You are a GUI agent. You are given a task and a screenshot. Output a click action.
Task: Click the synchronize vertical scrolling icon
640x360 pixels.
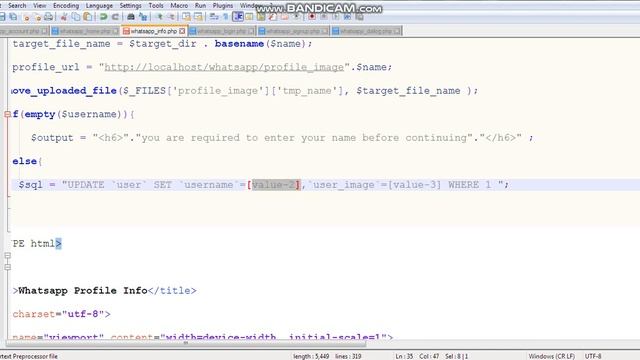[x=186, y=17]
